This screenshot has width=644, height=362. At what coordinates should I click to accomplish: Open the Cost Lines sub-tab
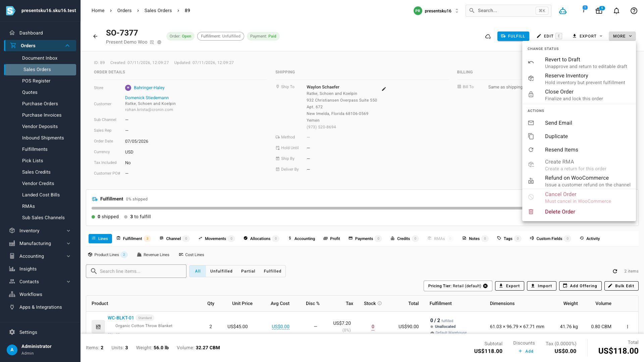pyautogui.click(x=192, y=255)
